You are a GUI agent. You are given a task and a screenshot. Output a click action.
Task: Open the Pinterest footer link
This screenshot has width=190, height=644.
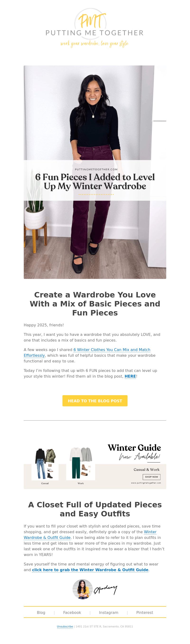[x=145, y=612]
